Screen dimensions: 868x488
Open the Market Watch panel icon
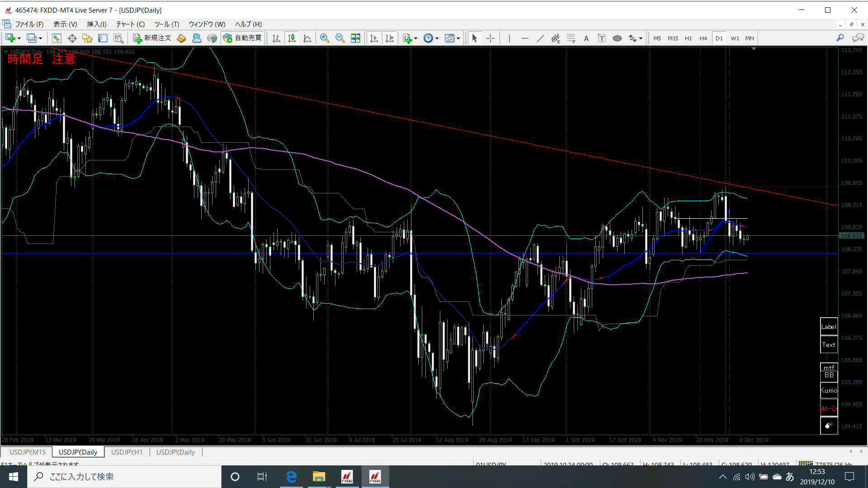click(x=57, y=38)
